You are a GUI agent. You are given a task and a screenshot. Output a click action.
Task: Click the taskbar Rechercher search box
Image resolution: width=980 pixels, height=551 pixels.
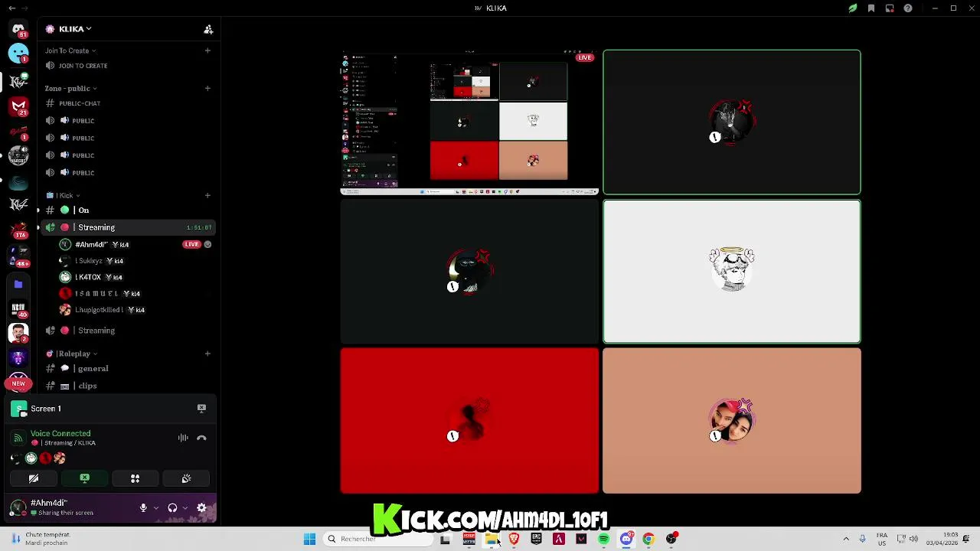pyautogui.click(x=379, y=540)
